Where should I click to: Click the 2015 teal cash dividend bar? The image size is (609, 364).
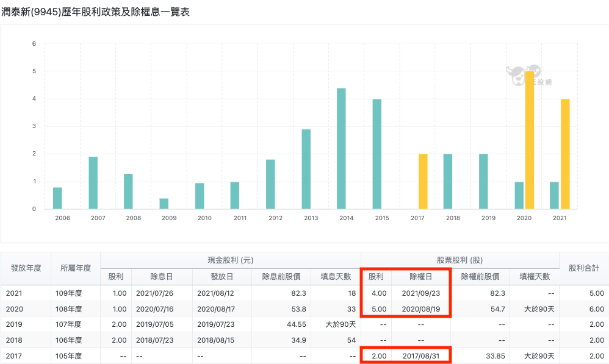377,154
